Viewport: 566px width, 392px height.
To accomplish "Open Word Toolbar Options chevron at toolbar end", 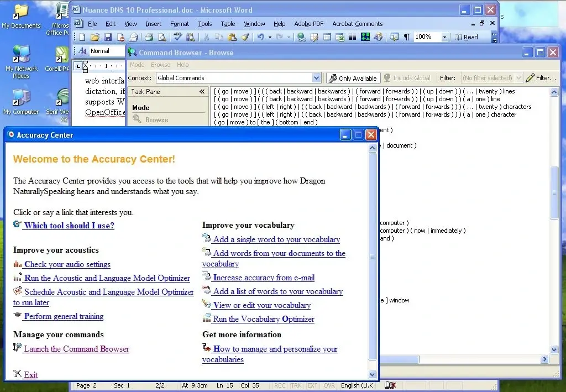I will [495, 37].
